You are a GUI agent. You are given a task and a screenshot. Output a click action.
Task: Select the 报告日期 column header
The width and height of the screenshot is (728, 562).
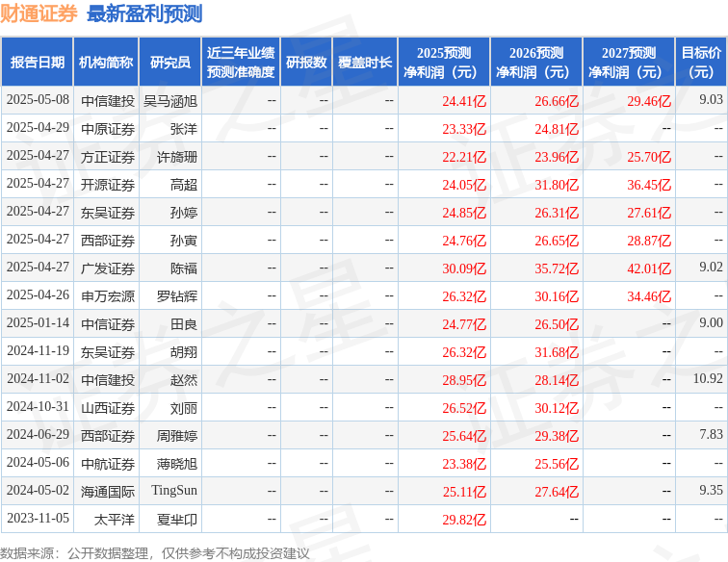point(38,63)
